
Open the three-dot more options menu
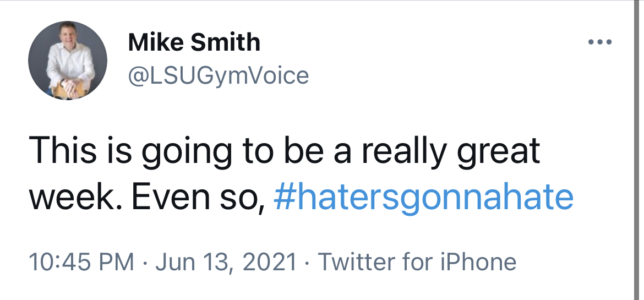(x=600, y=42)
